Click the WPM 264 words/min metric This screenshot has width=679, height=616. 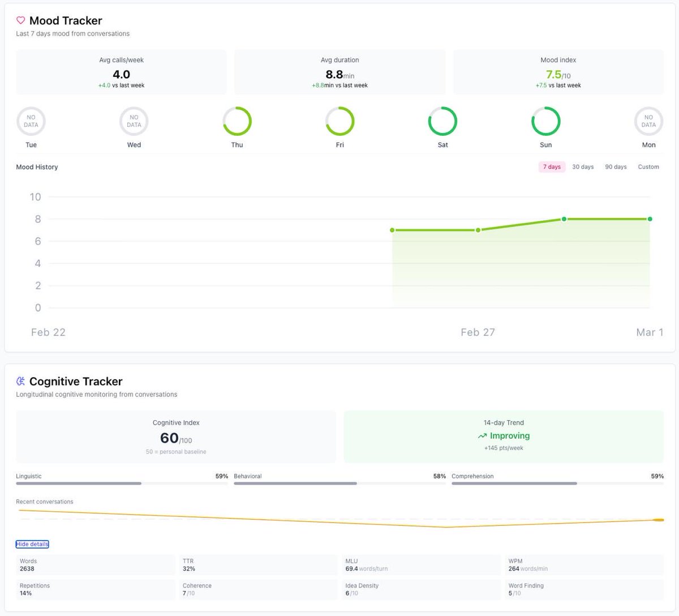[584, 565]
